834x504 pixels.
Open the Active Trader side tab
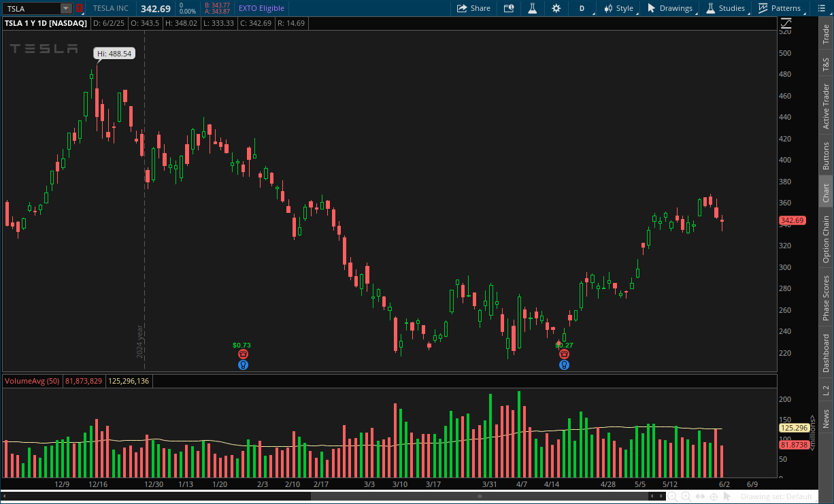[826, 106]
